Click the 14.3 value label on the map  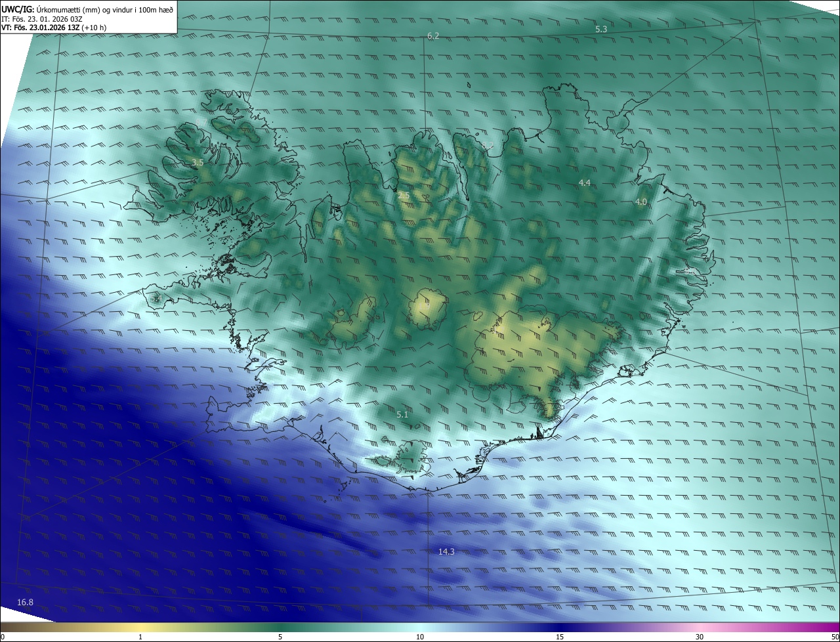(446, 551)
